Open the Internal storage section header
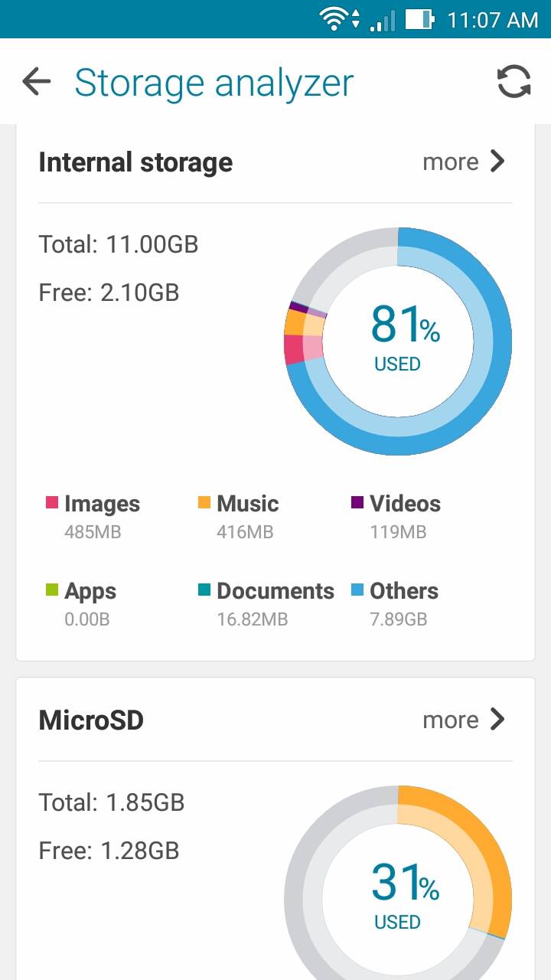 coord(135,162)
